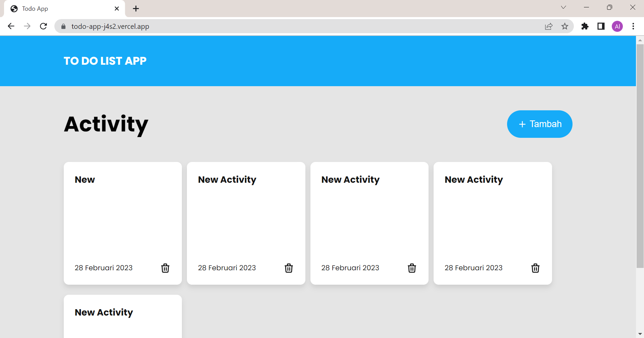The width and height of the screenshot is (644, 338).
Task: Delete the activity card titled "New"
Action: 165,268
